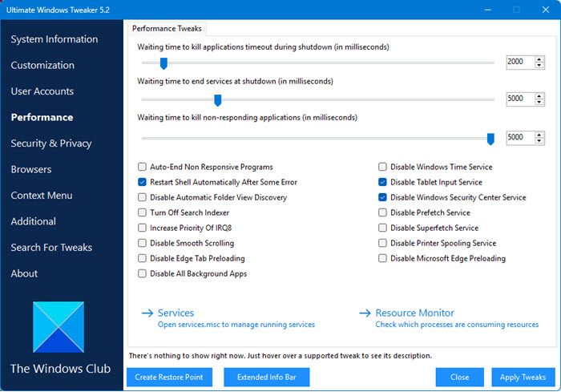Viewport: 561px width, 392px height.
Task: Go to Customization section
Action: [42, 65]
